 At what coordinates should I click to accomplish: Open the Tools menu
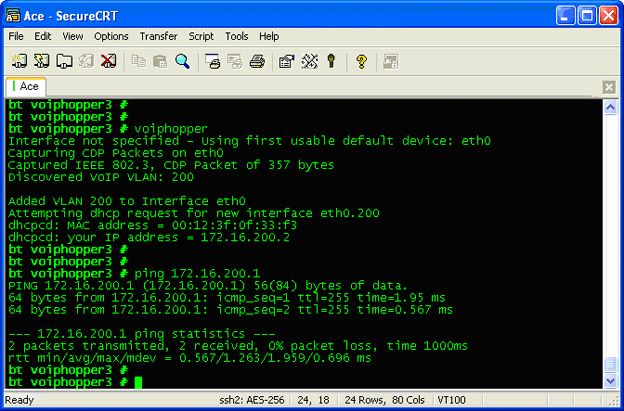(x=237, y=36)
